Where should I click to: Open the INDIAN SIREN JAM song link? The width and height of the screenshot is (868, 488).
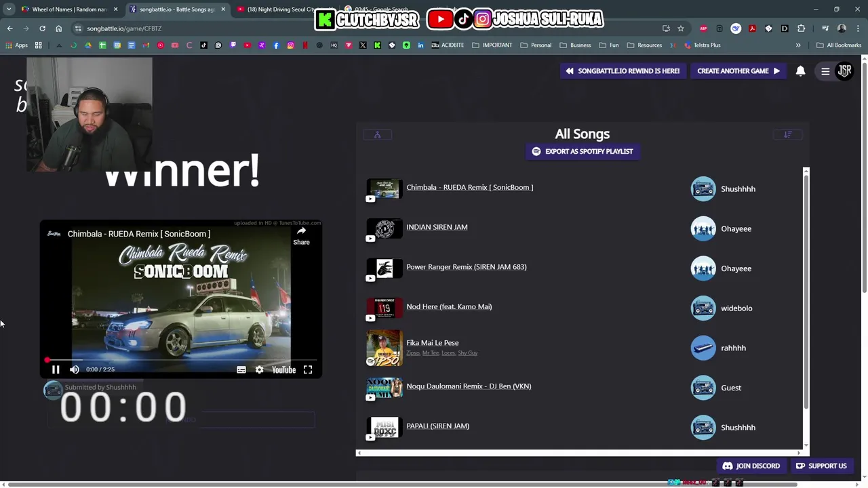(x=437, y=227)
